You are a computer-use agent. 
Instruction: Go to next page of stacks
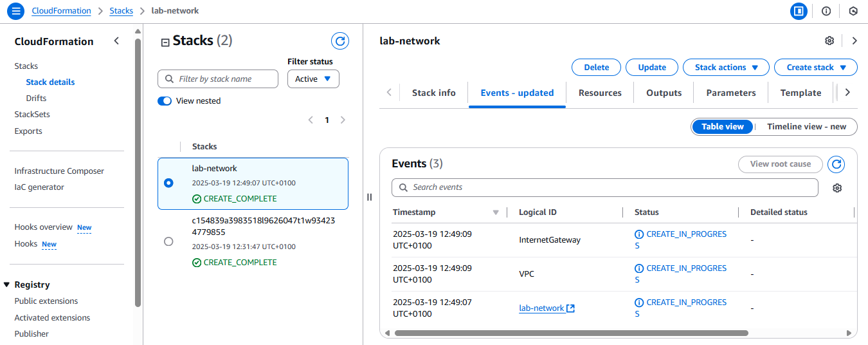(x=343, y=120)
